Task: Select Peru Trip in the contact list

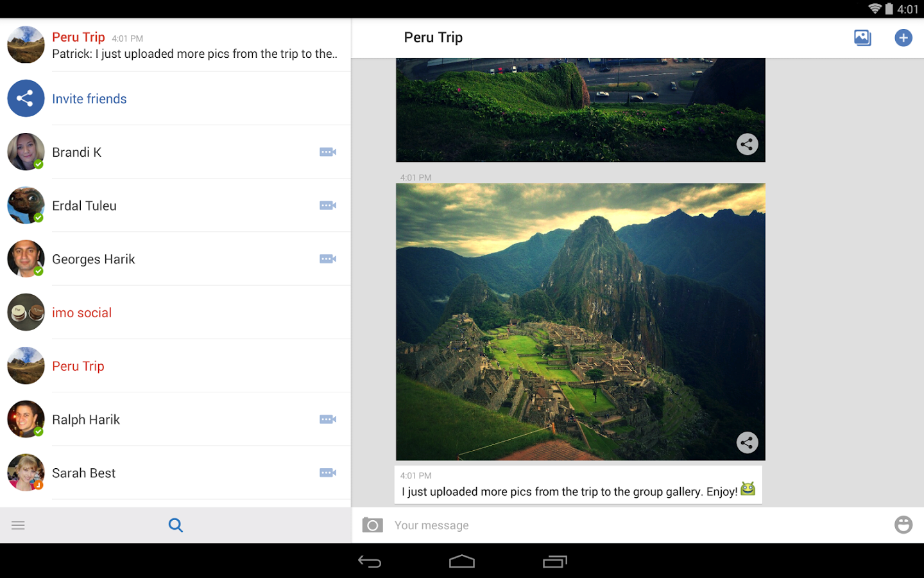Action: pyautogui.click(x=175, y=365)
